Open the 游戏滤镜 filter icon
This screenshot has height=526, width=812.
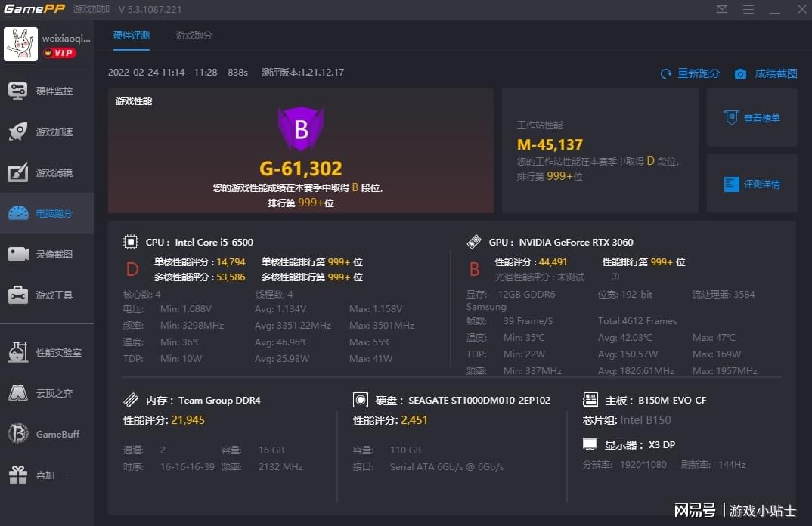17,172
